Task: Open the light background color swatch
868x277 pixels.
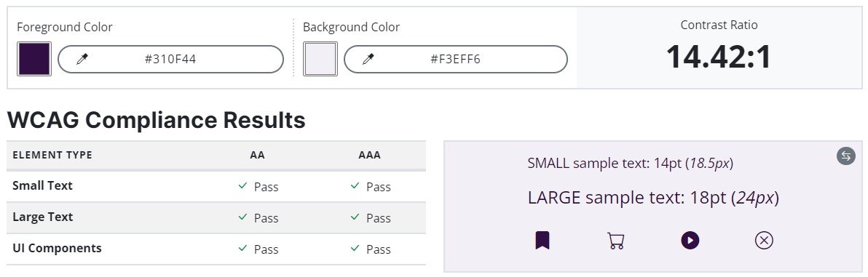Action: pos(320,59)
